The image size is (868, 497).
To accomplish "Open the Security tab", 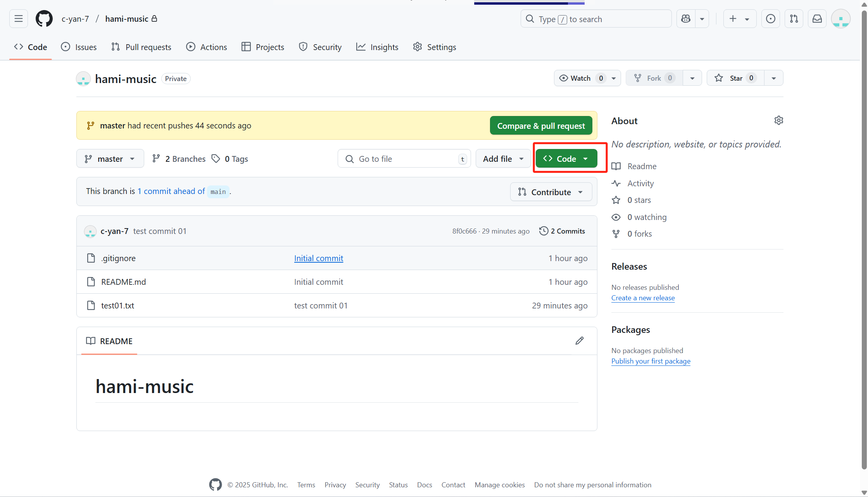I will tap(320, 47).
